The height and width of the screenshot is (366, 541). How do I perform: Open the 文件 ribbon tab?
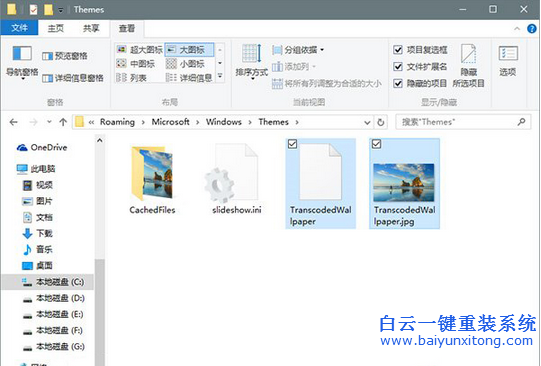(x=19, y=28)
